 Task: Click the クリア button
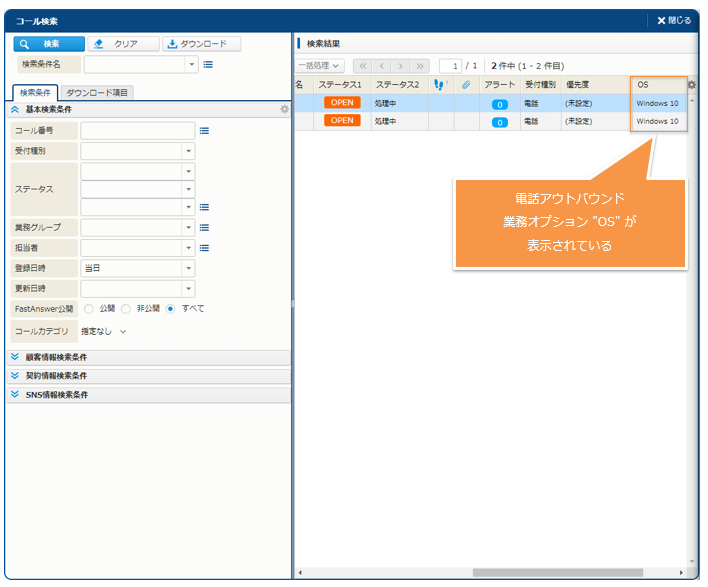(x=123, y=44)
